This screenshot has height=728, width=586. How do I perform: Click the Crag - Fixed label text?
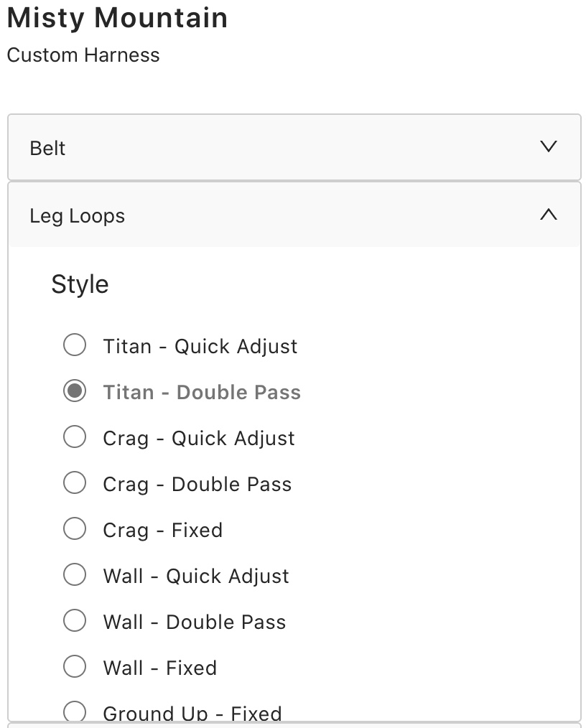tap(162, 530)
